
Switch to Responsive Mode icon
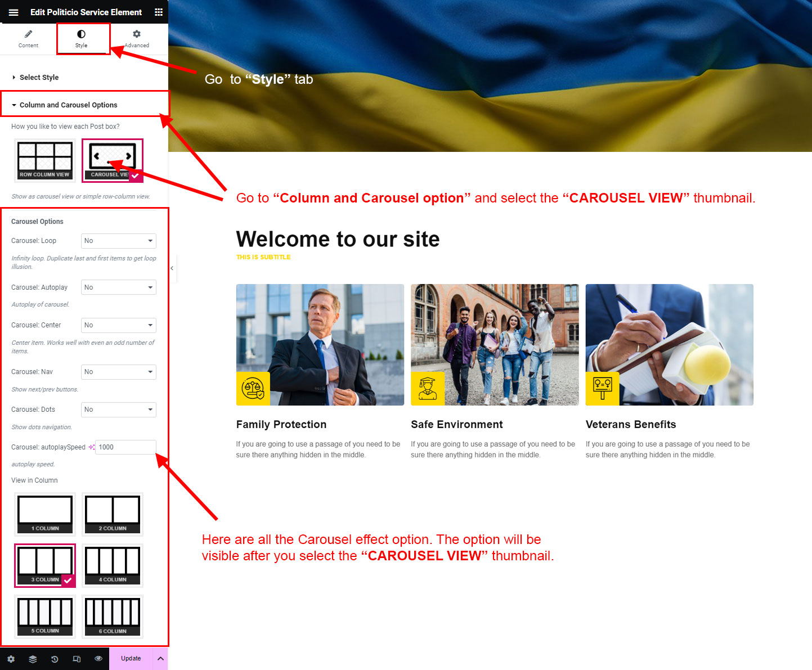coord(77,659)
